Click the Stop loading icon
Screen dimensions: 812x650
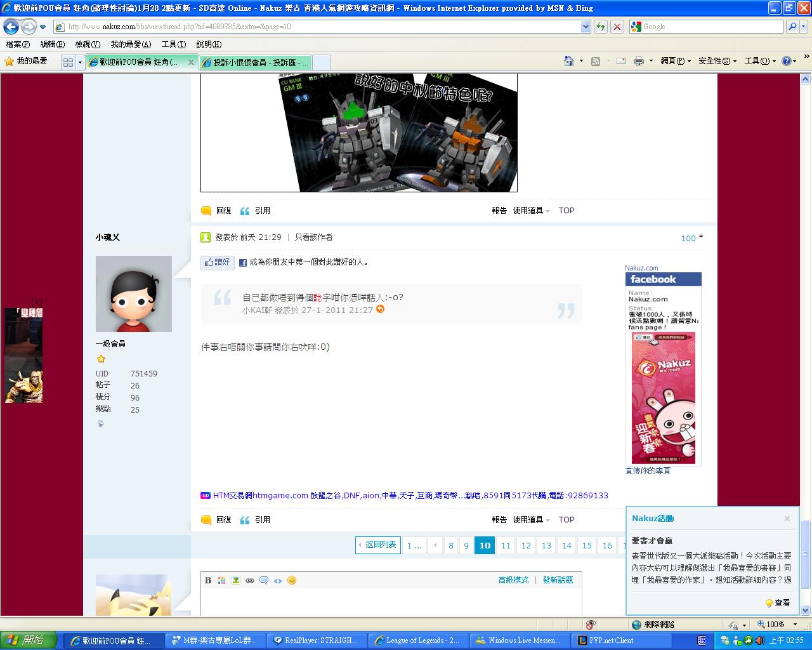point(617,27)
